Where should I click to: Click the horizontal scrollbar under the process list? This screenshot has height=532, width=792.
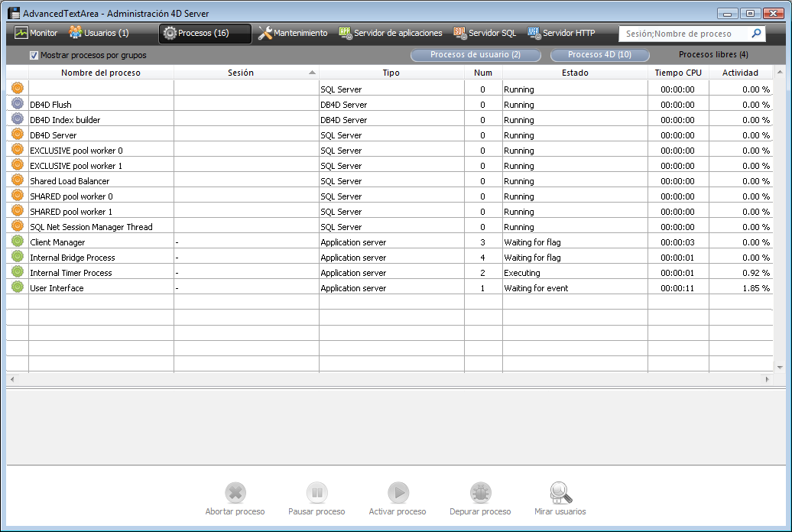pos(390,379)
